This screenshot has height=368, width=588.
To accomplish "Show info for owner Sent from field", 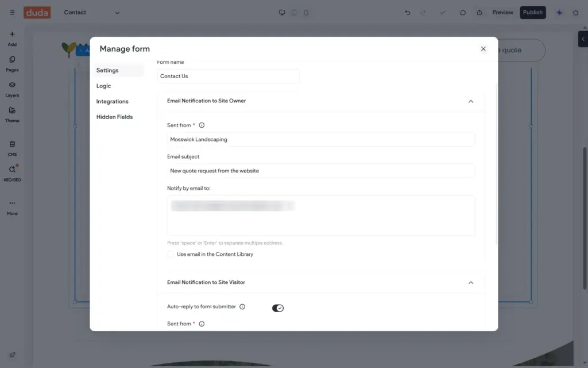I will pos(202,125).
